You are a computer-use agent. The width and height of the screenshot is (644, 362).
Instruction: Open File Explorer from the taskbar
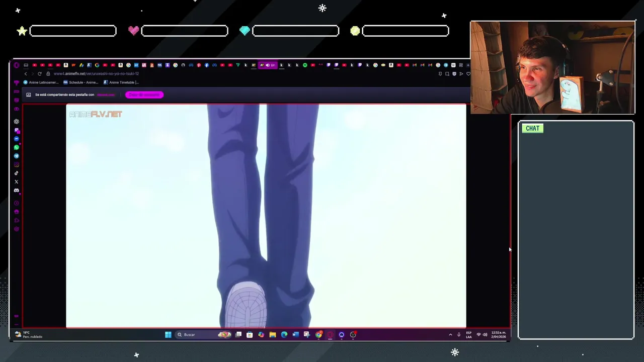point(273,335)
